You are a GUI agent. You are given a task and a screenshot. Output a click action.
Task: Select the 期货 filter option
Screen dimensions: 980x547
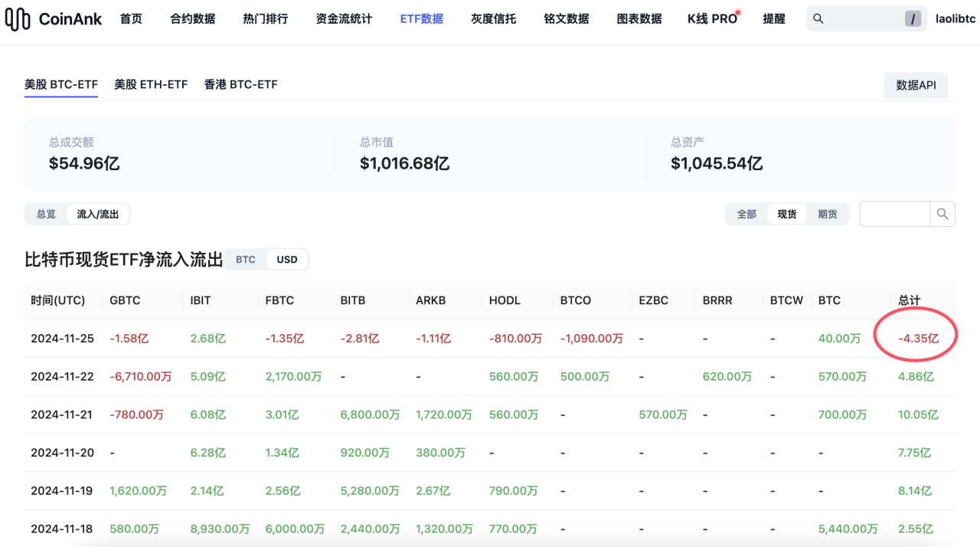(828, 214)
